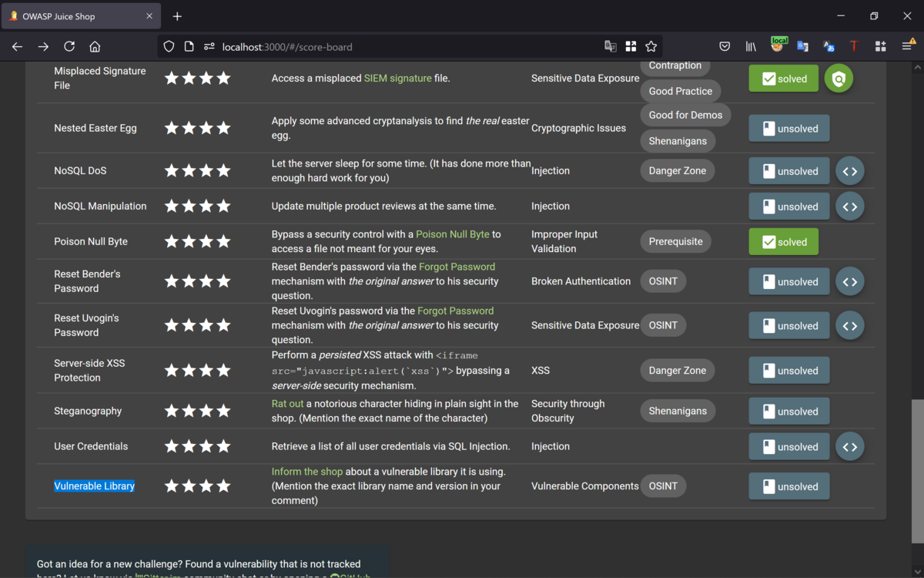The height and width of the screenshot is (578, 924).
Task: Click unsolved button for Reset Uvogin's Password
Action: (x=788, y=326)
